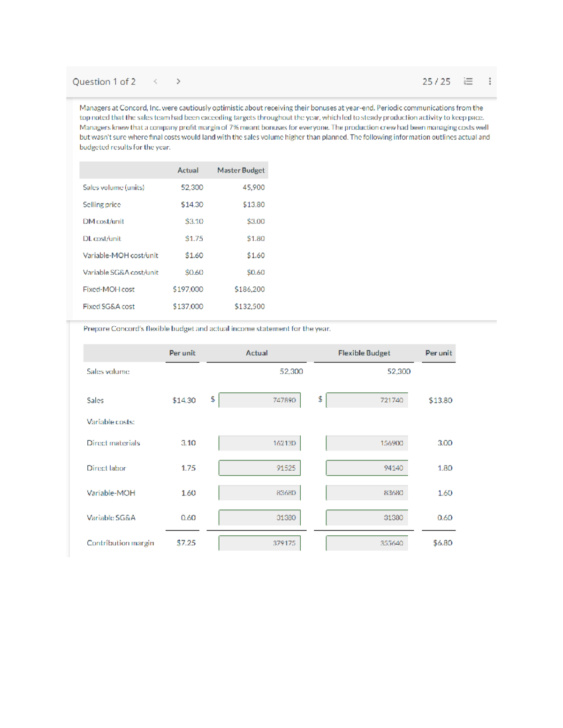
Task: Select the Sales actual amount field showing 747890
Action: [x=260, y=399]
